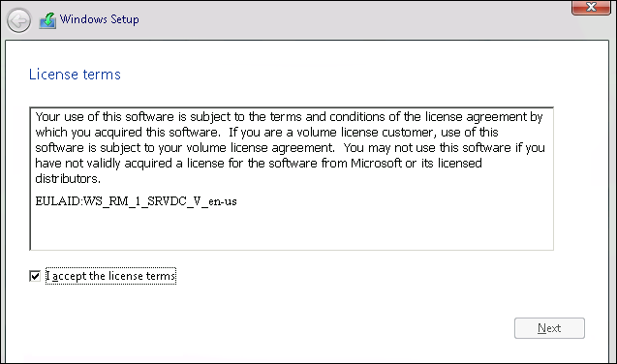Close the Windows Setup window
617x364 pixels.
click(x=591, y=7)
